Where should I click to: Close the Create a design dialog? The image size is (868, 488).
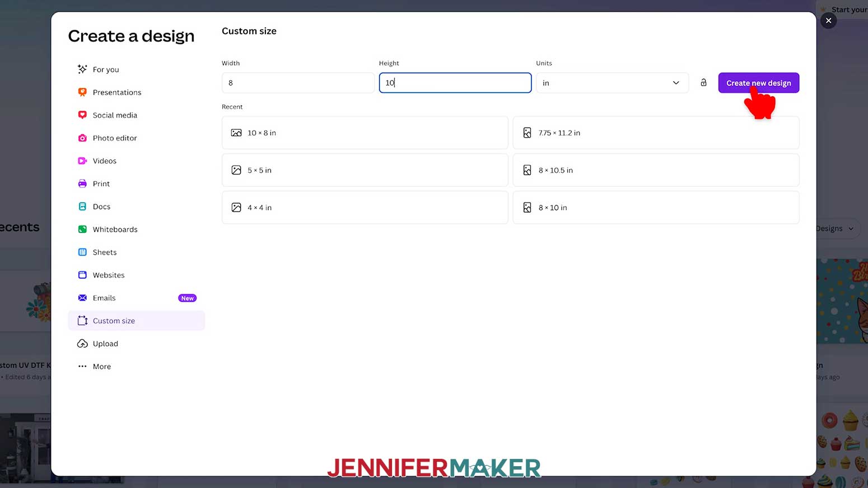tap(828, 21)
